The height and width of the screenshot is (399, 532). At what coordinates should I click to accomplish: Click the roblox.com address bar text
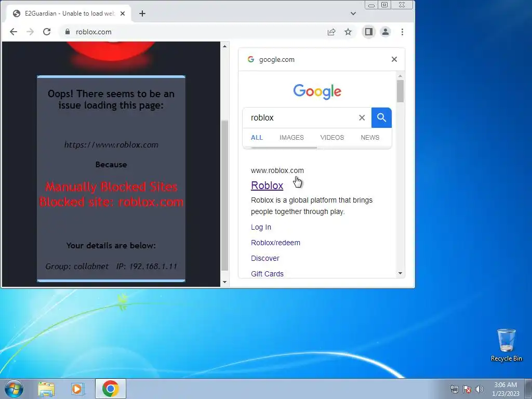pyautogui.click(x=94, y=32)
